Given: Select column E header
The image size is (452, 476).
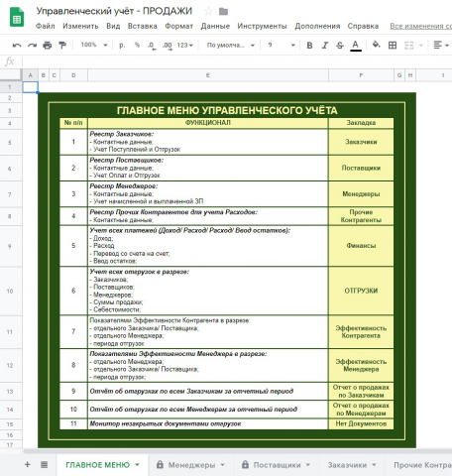Looking at the screenshot, I should pyautogui.click(x=208, y=75).
